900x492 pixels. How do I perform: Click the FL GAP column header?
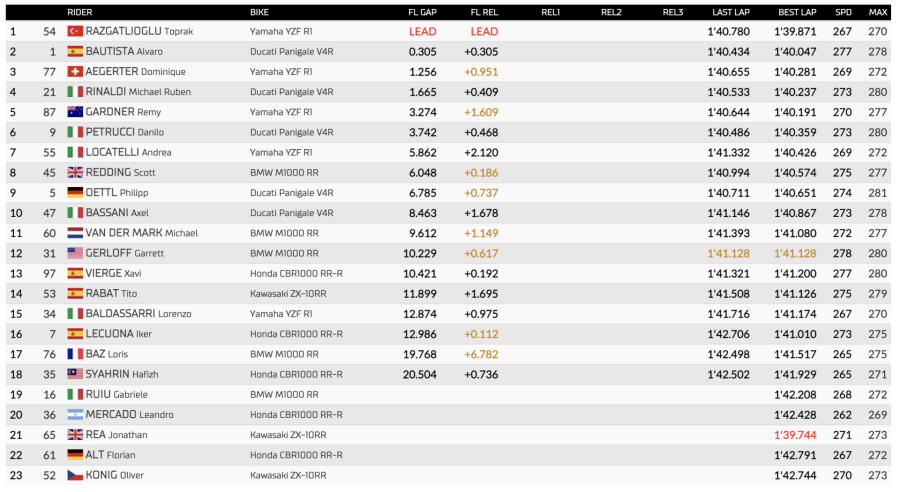point(422,12)
